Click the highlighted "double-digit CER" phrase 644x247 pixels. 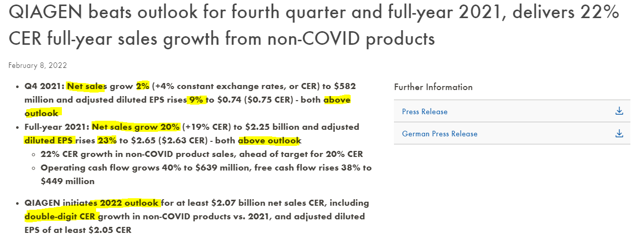coord(60,217)
